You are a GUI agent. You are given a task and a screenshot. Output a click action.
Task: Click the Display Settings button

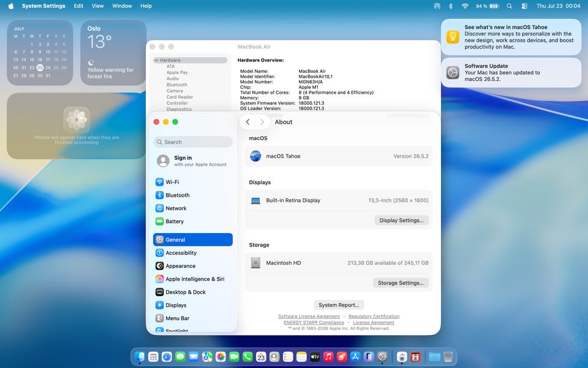coord(401,220)
